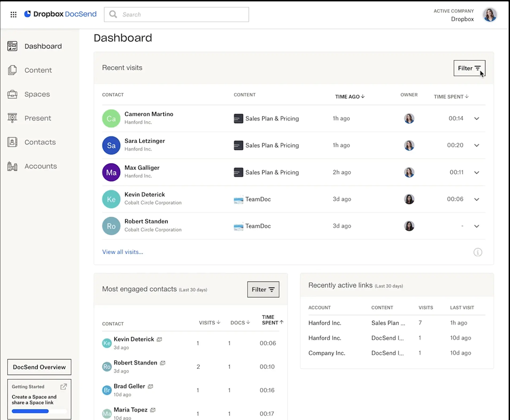The height and width of the screenshot is (420, 510).
Task: Click Sales Plan & Pricing document thumbnail for Cameron Martino
Action: coord(238,119)
